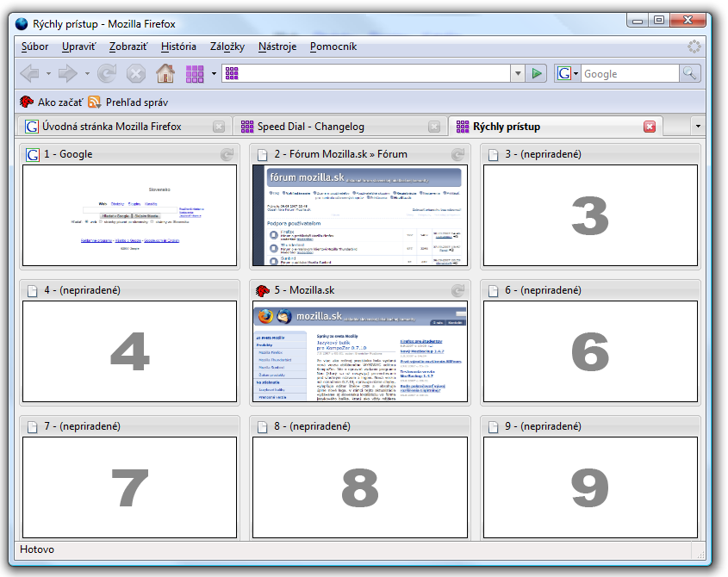Image resolution: width=728 pixels, height=577 pixels.
Task: Open the Google dial thumbnail
Action: (x=129, y=215)
